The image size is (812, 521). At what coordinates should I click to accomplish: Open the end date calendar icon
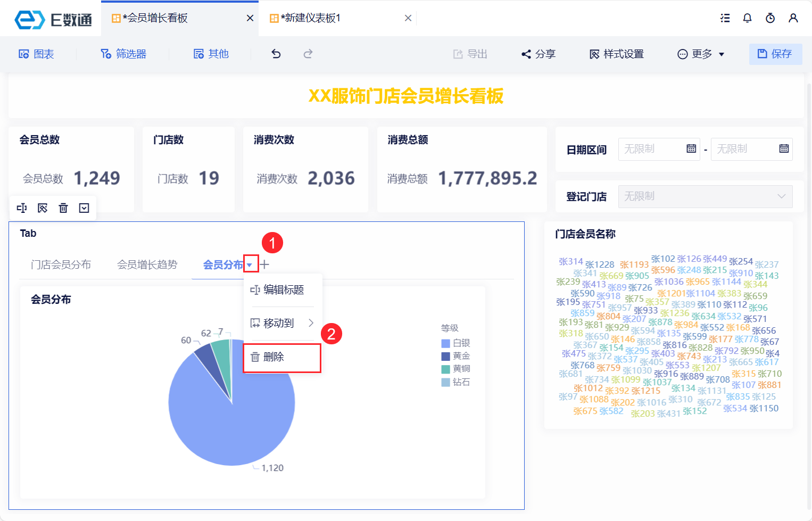click(784, 148)
